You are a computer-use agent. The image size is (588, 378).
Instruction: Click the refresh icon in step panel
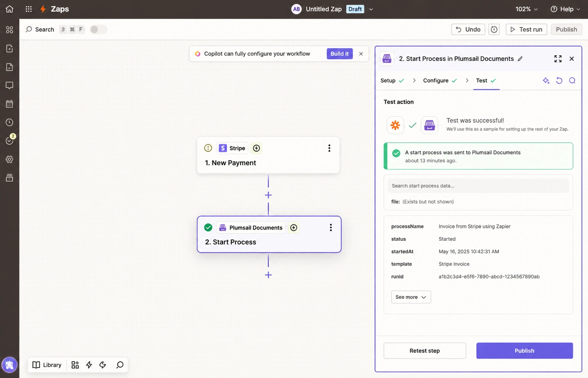click(559, 80)
